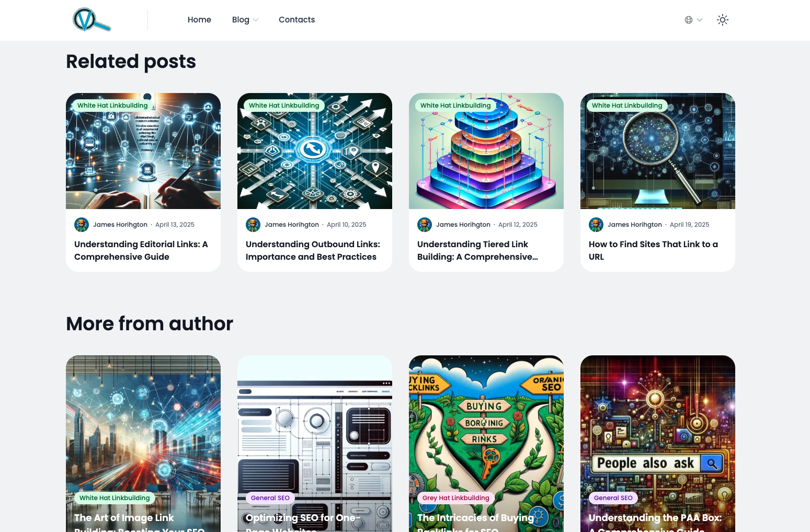Click author avatar on Editorial Links post
Image resolution: width=810 pixels, height=532 pixels.
pos(82,225)
